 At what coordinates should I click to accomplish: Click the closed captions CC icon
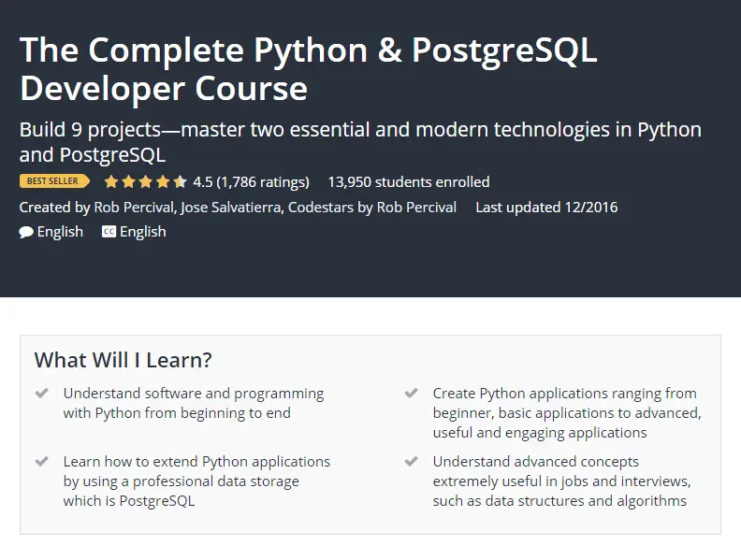point(109,231)
